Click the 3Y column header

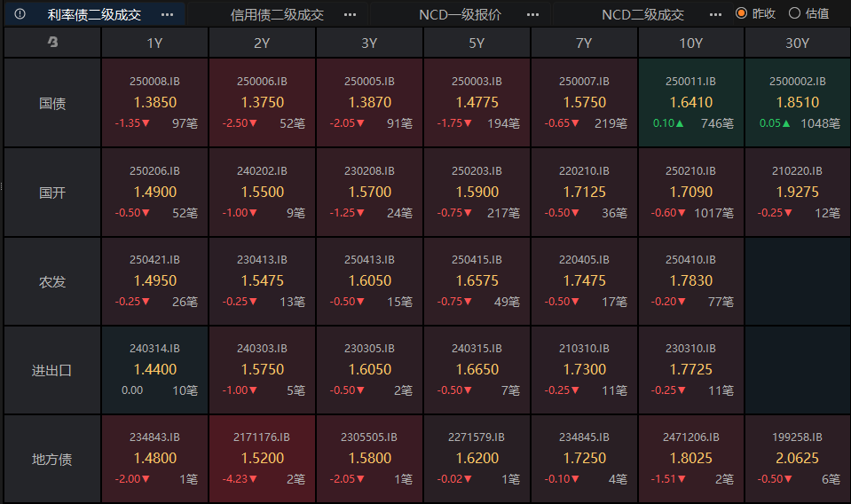[x=370, y=43]
